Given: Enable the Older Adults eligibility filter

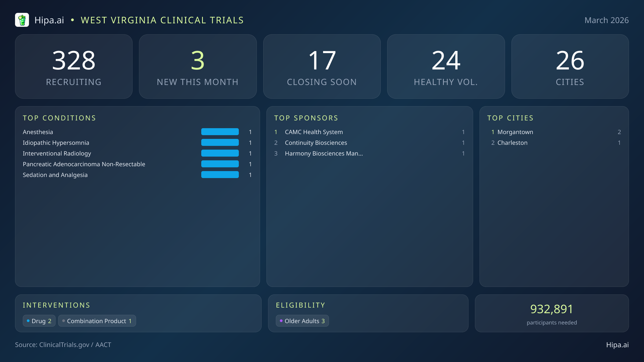Looking at the screenshot, I should point(302,321).
